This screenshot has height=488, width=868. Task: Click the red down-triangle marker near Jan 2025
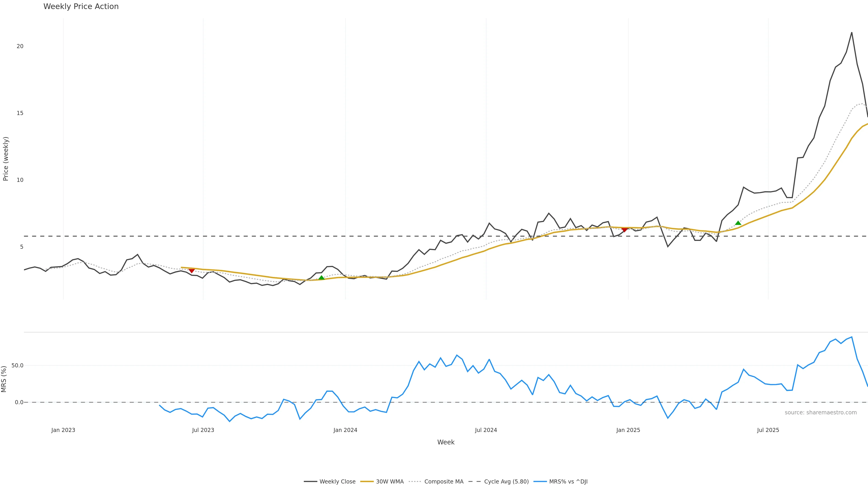pos(624,230)
